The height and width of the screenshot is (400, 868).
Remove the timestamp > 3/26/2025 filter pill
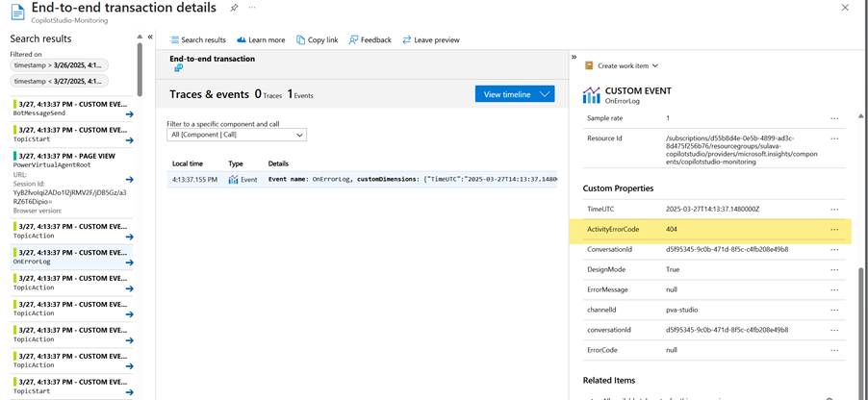pyautogui.click(x=58, y=65)
